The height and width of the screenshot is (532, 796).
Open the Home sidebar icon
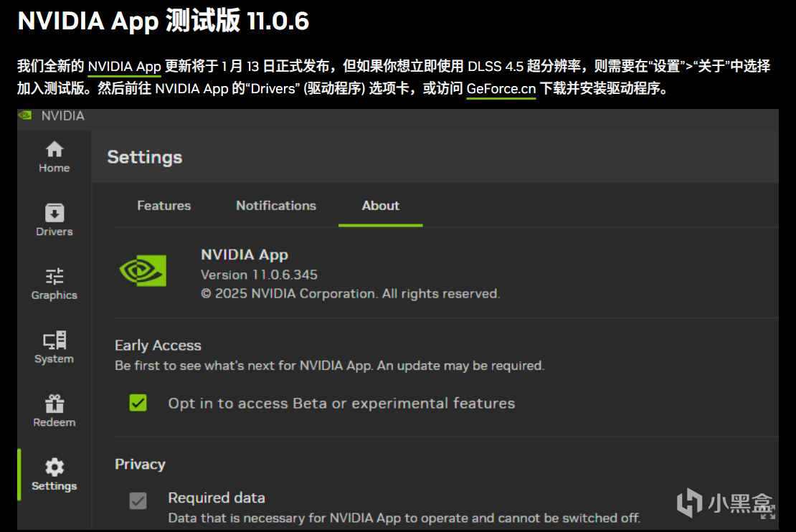pyautogui.click(x=55, y=150)
